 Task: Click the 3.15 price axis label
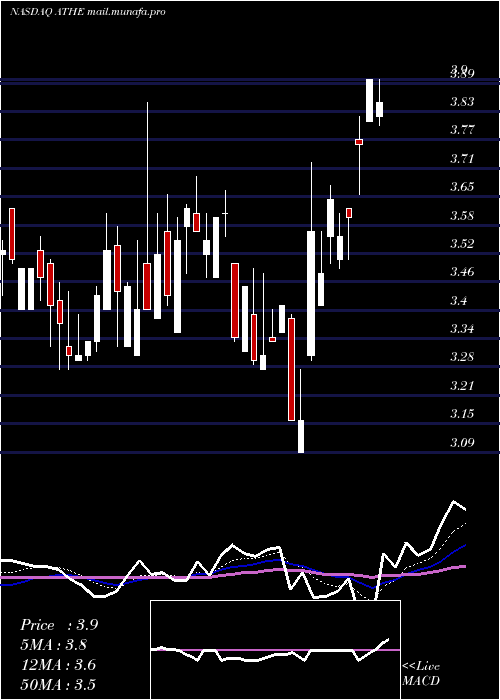(x=462, y=414)
